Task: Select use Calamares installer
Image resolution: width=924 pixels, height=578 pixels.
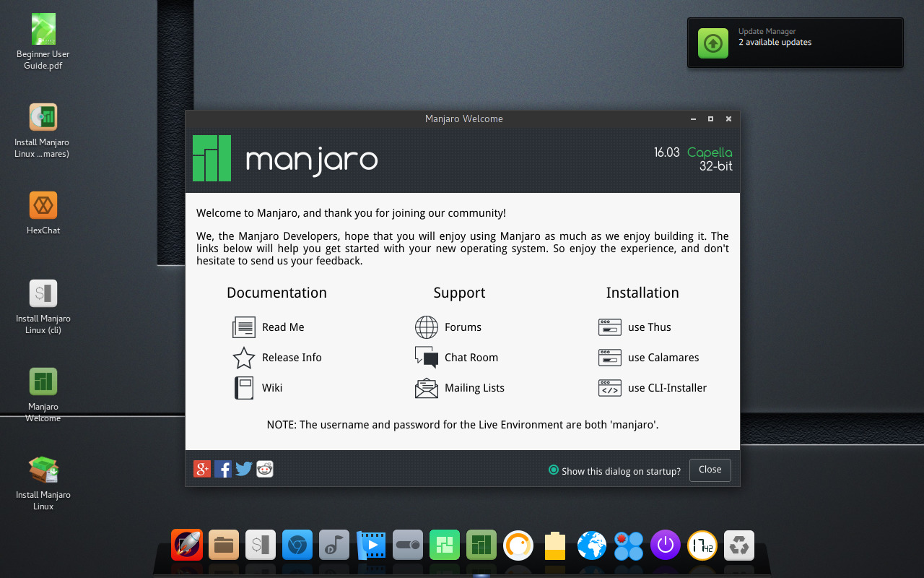Action: [x=609, y=358]
